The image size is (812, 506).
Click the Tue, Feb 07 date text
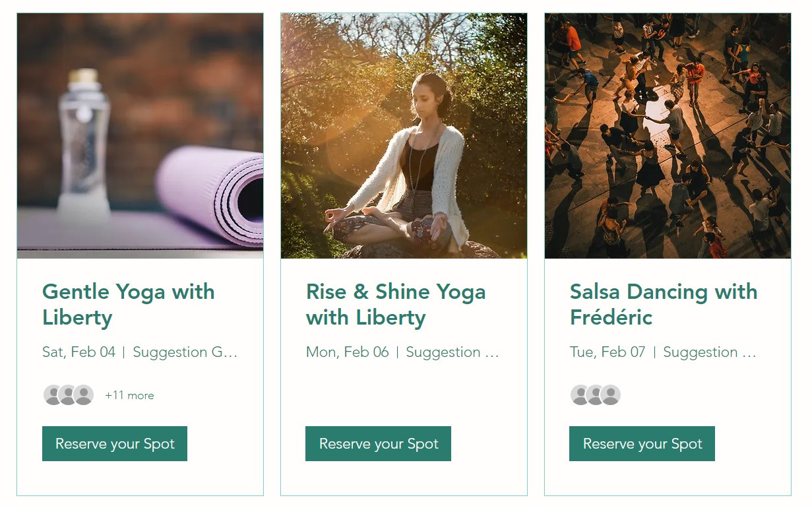tap(607, 352)
